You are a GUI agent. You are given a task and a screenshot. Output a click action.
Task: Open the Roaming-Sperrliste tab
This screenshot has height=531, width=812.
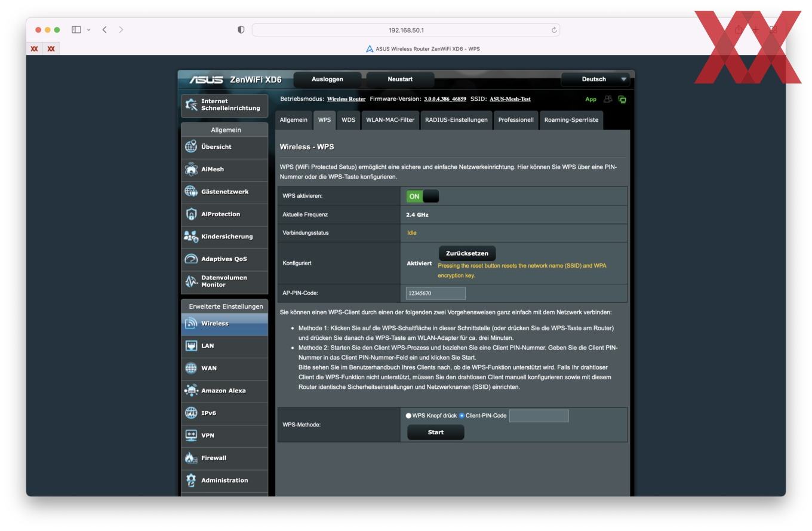(x=571, y=119)
